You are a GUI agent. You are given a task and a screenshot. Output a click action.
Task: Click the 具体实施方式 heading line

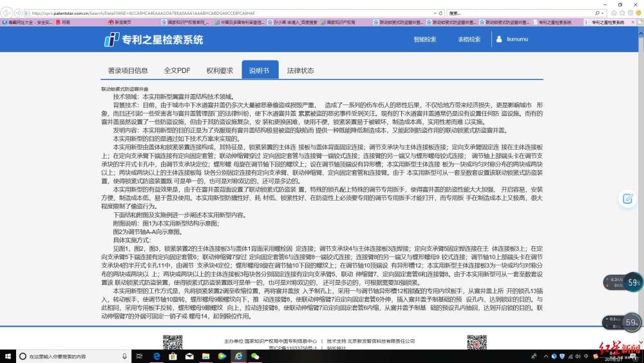click(x=132, y=240)
